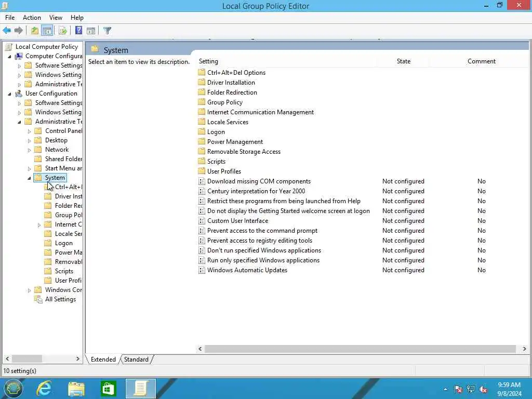Select Prevent access to registry editing tools
The image size is (532, 399).
pos(260,241)
